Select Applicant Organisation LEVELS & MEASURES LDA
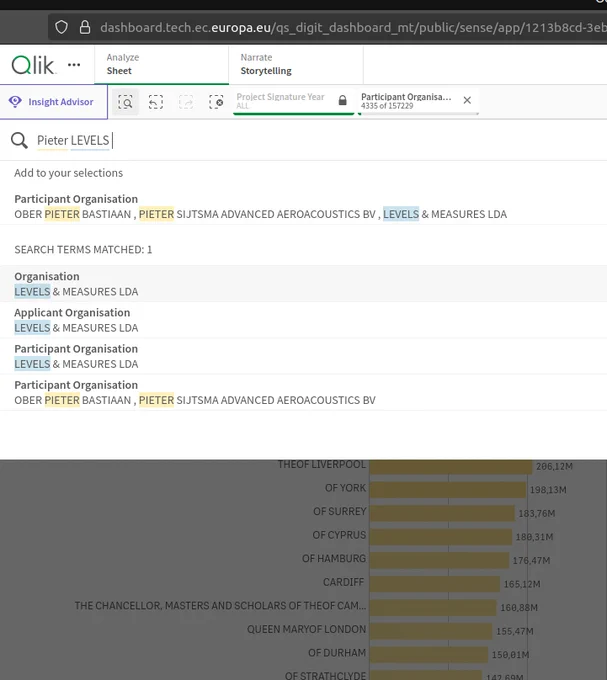This screenshot has width=607, height=680. pyautogui.click(x=304, y=320)
